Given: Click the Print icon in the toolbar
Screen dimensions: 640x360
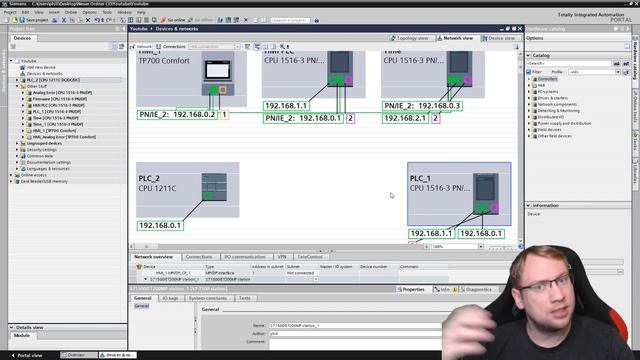Looking at the screenshot, I should click(54, 20).
